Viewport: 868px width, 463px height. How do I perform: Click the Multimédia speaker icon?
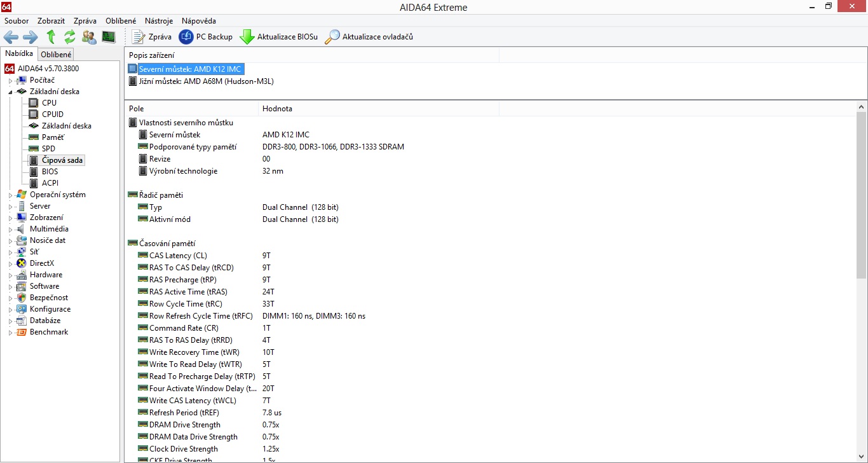tap(22, 229)
